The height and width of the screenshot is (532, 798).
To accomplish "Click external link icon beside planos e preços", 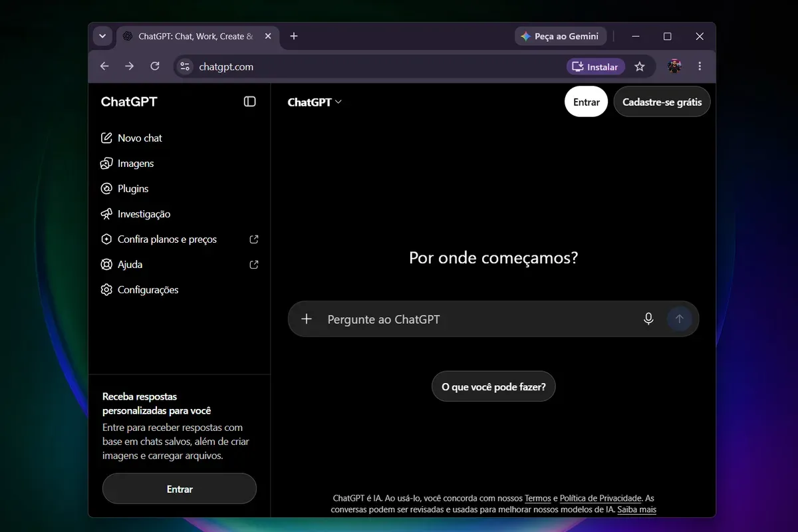I will (254, 239).
